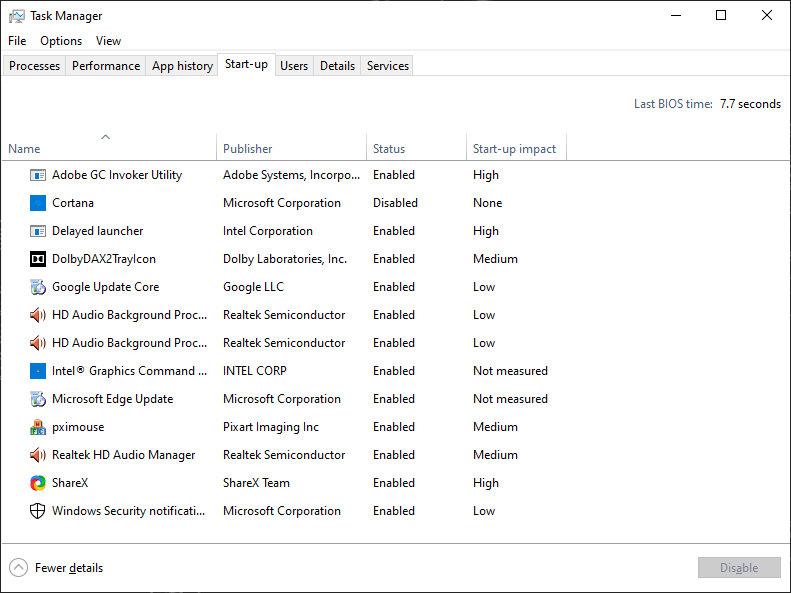Screen dimensions: 791x593
Task: Click the ShareX colorful logo icon
Action: pyautogui.click(x=38, y=483)
